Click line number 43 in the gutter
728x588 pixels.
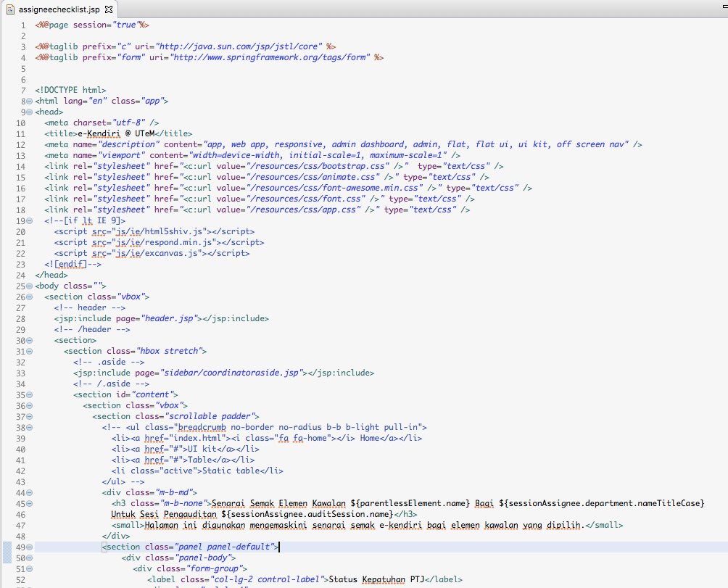coord(20,481)
